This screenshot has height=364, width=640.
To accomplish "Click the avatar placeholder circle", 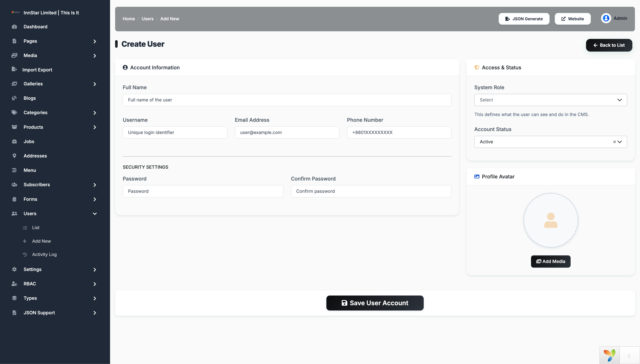I will pos(551,220).
